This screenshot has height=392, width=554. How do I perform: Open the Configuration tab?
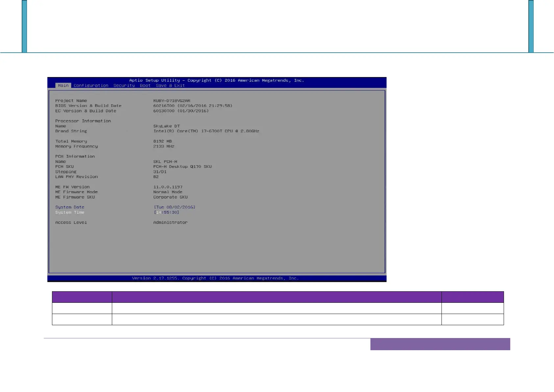91,86
